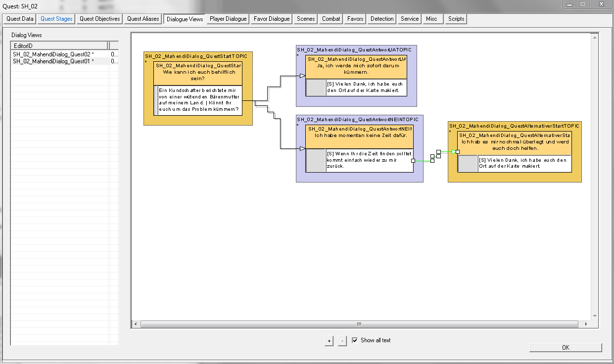Image resolution: width=614 pixels, height=364 pixels.
Task: Click the EditorID column header
Action: [x=59, y=45]
